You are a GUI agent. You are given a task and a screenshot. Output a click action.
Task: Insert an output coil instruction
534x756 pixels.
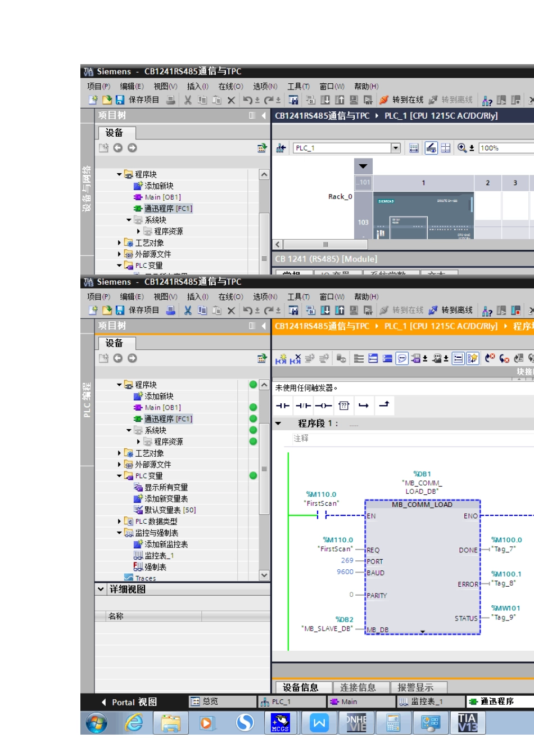(323, 406)
